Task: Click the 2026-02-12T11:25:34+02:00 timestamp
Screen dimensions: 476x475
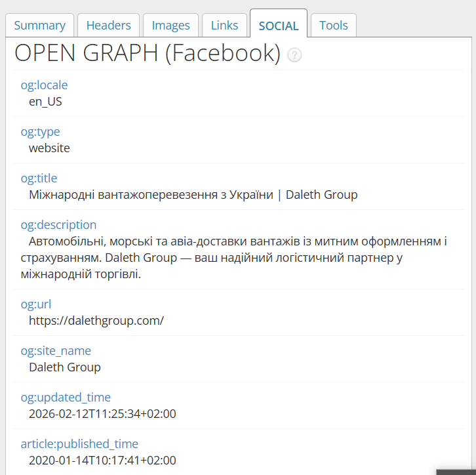Action: [x=102, y=413]
